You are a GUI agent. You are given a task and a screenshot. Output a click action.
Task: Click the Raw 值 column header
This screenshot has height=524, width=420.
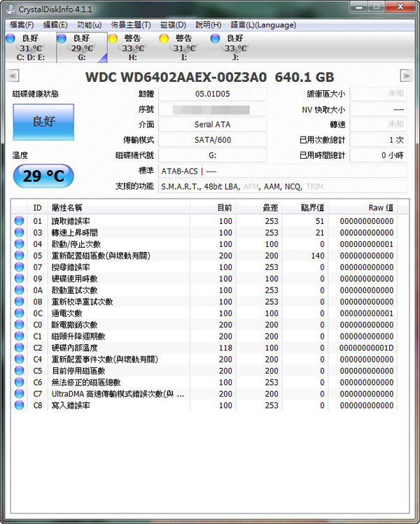tap(363, 208)
